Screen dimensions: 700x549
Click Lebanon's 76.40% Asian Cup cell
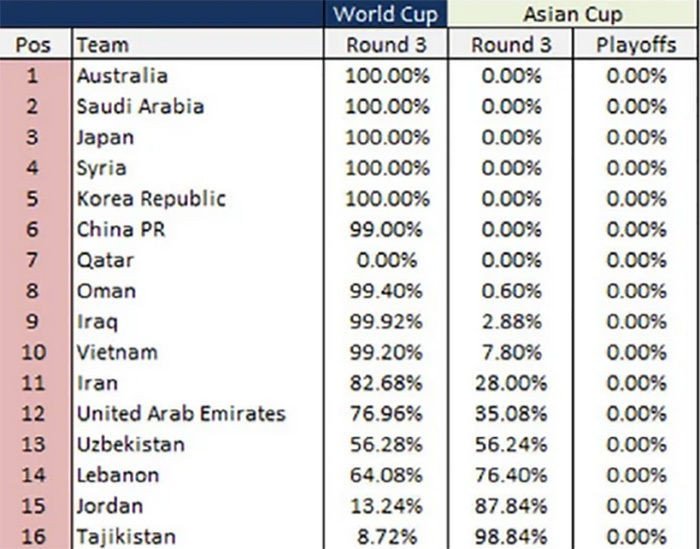pos(510,475)
